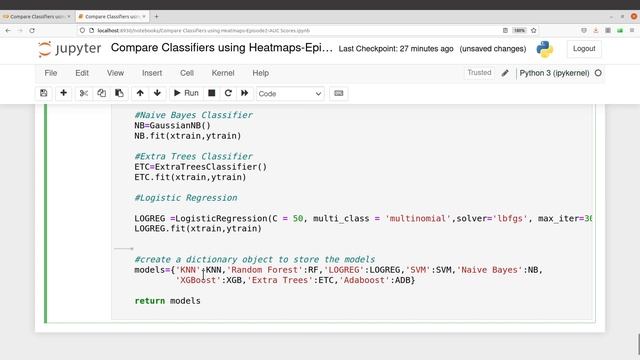Toggle reader view icon in address bar

505,31
